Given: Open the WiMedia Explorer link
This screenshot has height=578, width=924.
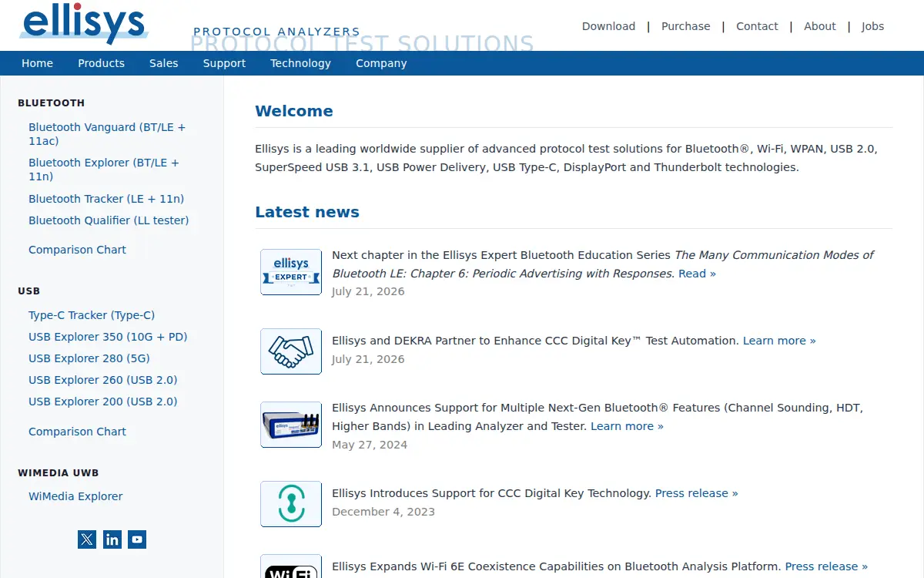Looking at the screenshot, I should [75, 496].
